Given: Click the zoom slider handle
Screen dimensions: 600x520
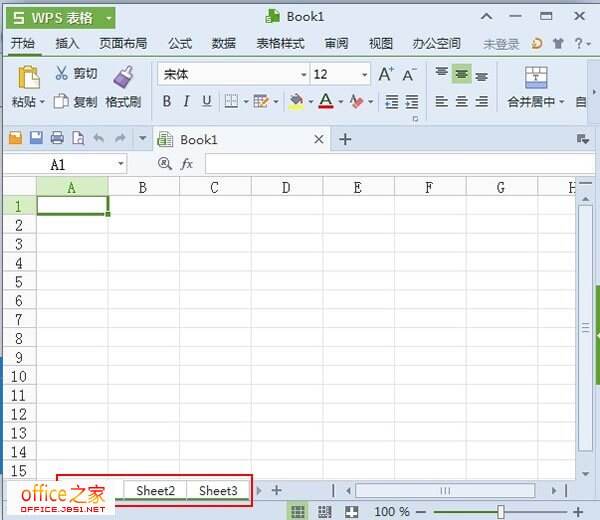Looking at the screenshot, I should (500, 512).
